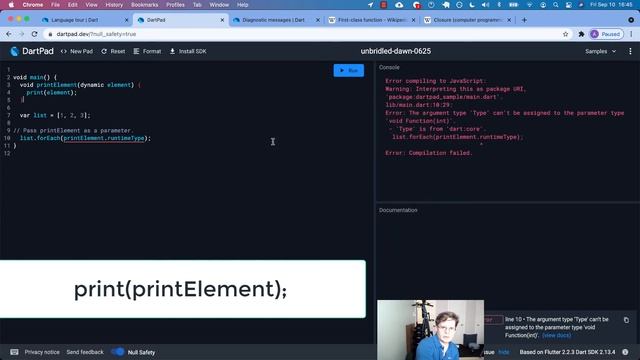Click the Console panel label
Viewport: 640px width, 360px height.
(389, 67)
